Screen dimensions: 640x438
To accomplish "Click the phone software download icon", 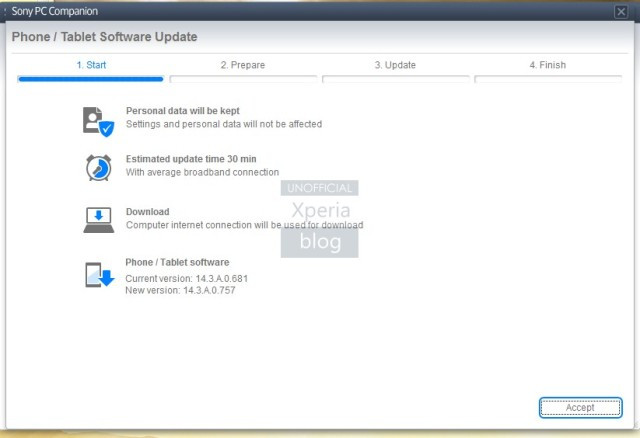I will click(100, 275).
